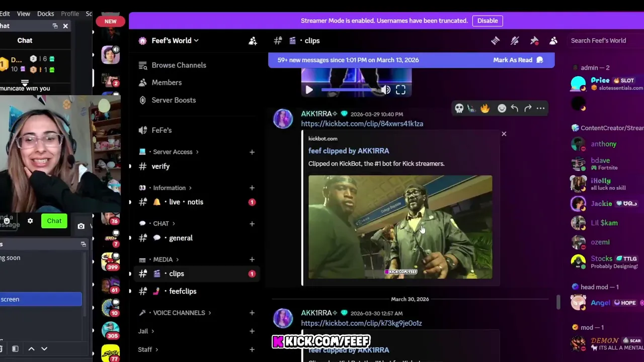644x362 pixels.
Task: Add a channel to VOICE CHANNELS
Action: pyautogui.click(x=252, y=313)
